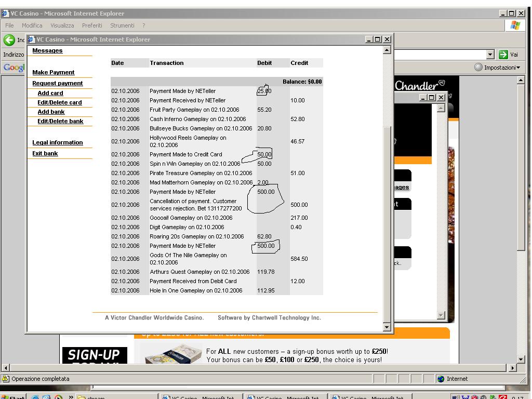The width and height of the screenshot is (532, 399).
Task: Click Arthurs Quest Gameplay row
Action: pyautogui.click(x=217, y=272)
